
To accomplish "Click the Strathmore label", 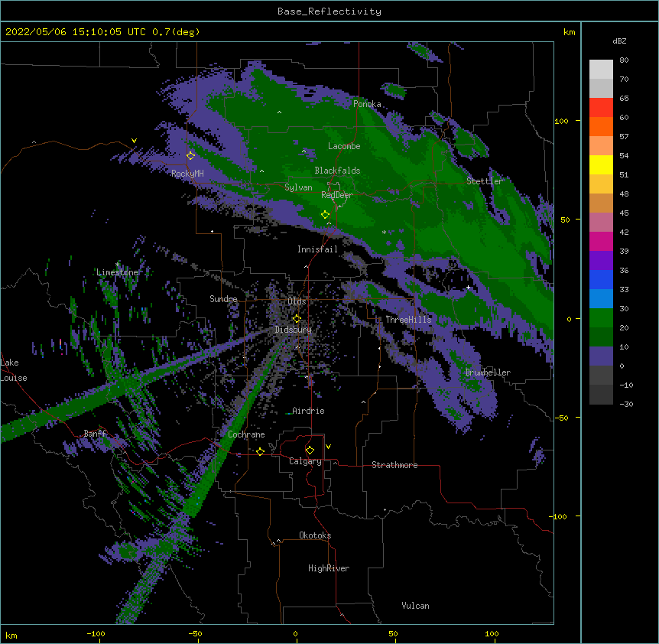I will pos(394,465).
